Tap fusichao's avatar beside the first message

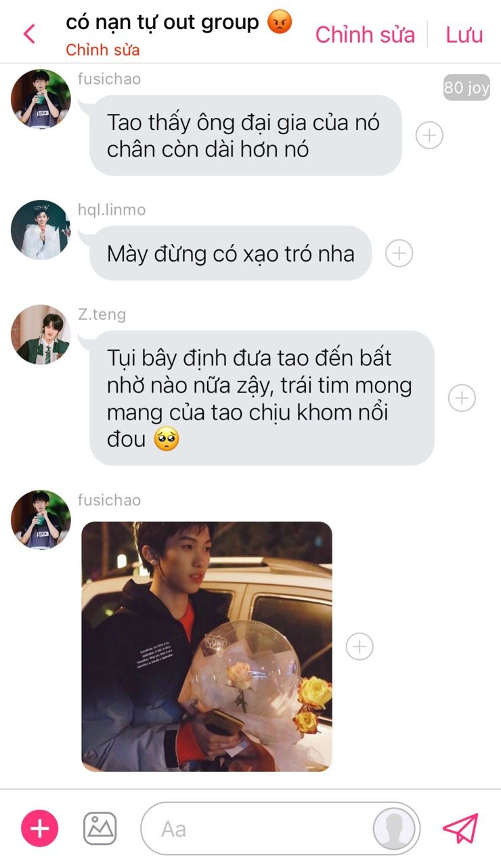pos(41,99)
